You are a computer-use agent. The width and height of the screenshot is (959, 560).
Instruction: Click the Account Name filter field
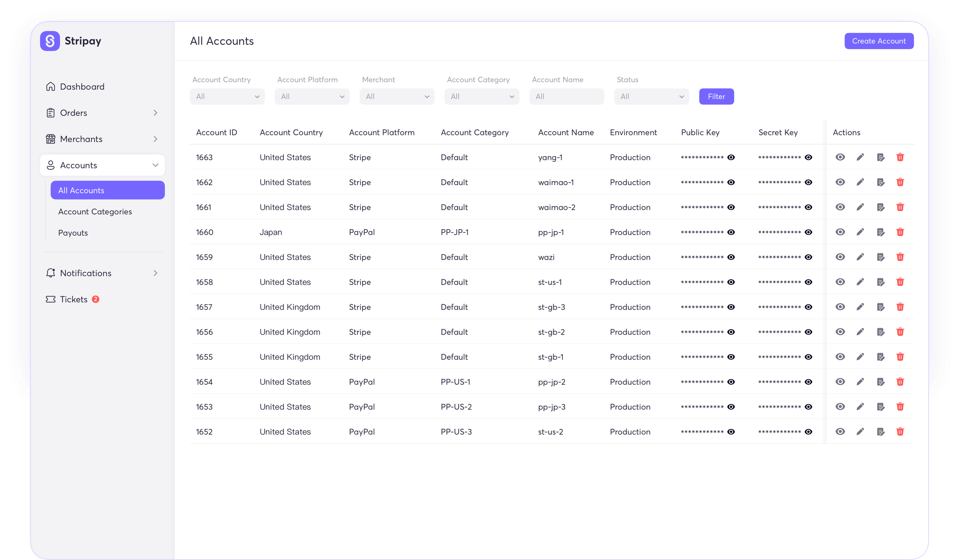tap(567, 97)
